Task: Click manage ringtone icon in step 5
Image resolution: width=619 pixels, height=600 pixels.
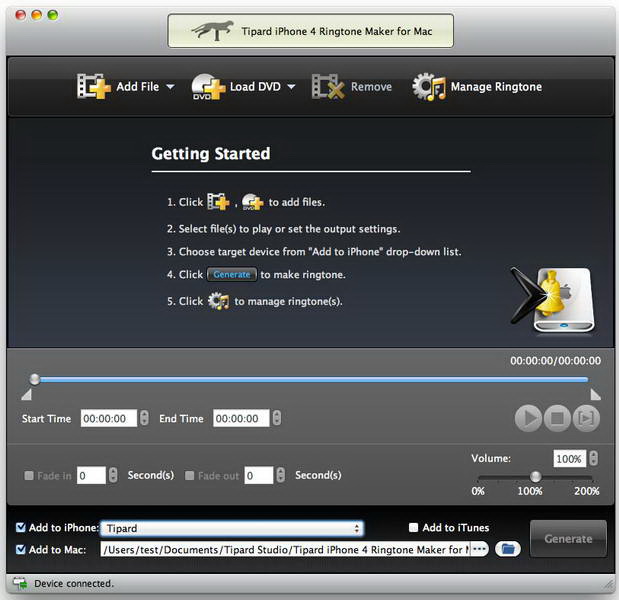Action: 218,301
